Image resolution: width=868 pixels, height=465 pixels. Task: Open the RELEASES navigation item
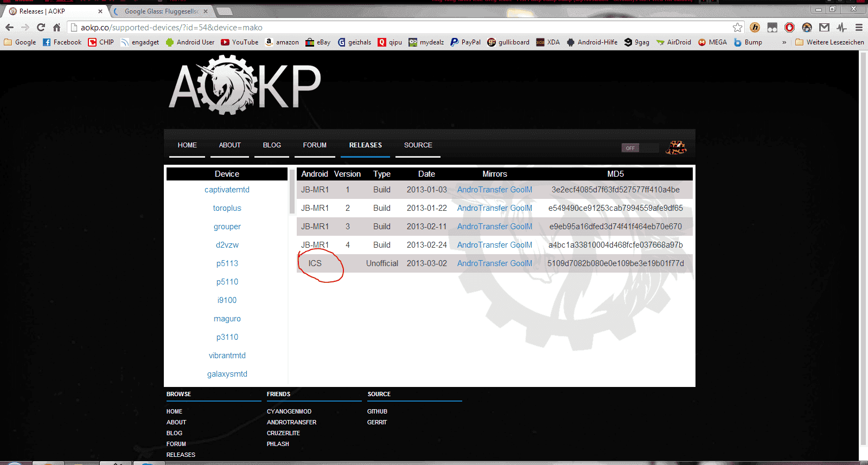(366, 145)
